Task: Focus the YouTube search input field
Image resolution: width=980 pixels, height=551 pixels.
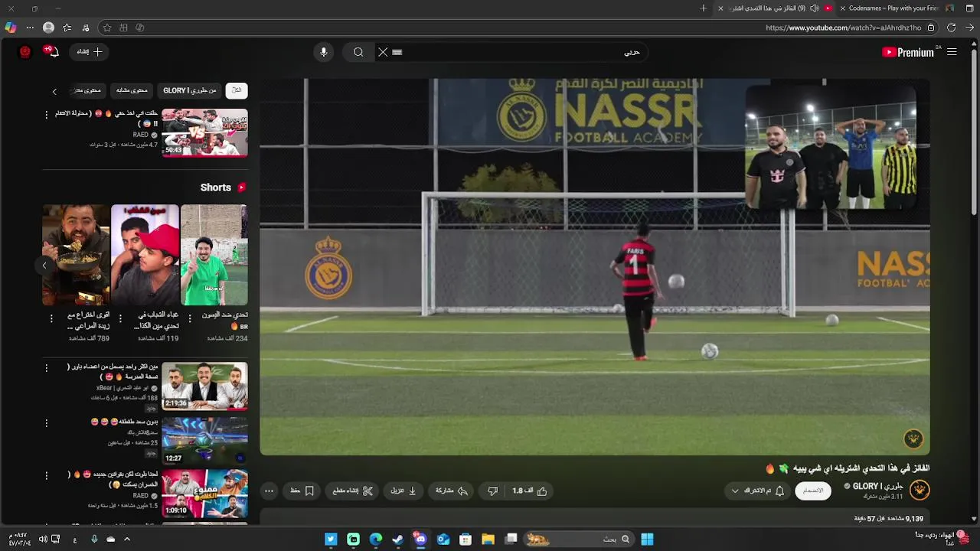Action: click(521, 52)
